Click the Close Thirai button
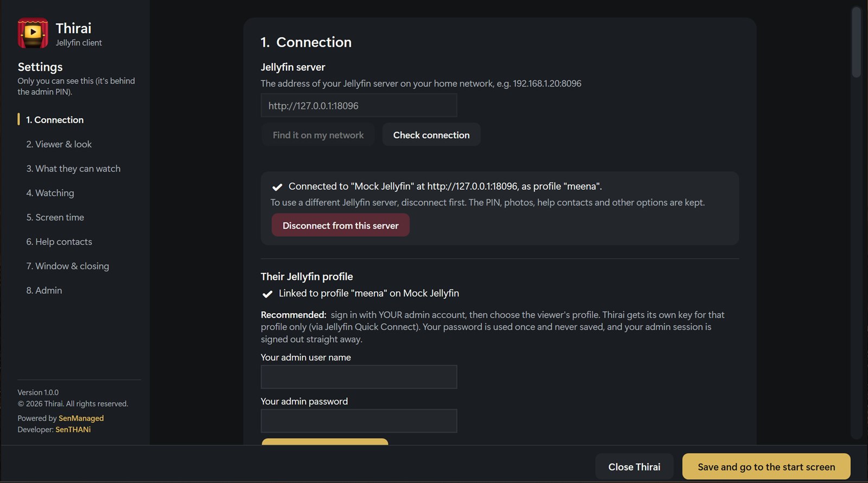Screen dimensions: 868x483 634,467
